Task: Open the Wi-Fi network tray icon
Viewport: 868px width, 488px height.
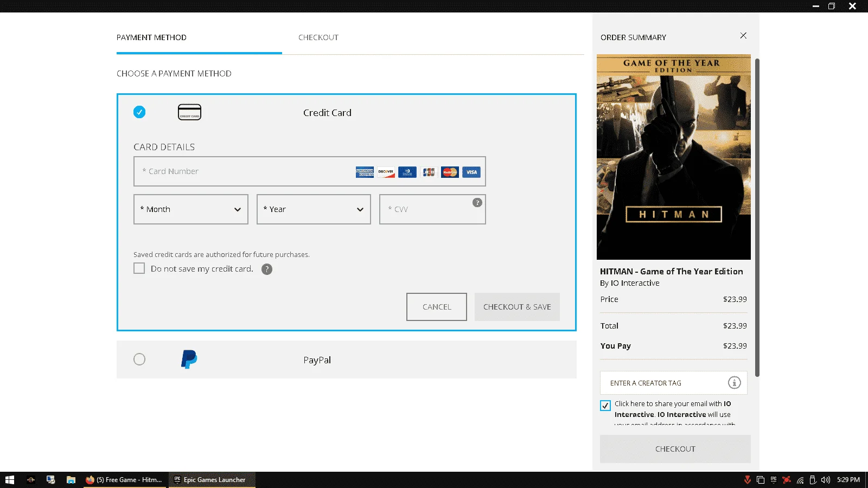Action: coord(800,480)
